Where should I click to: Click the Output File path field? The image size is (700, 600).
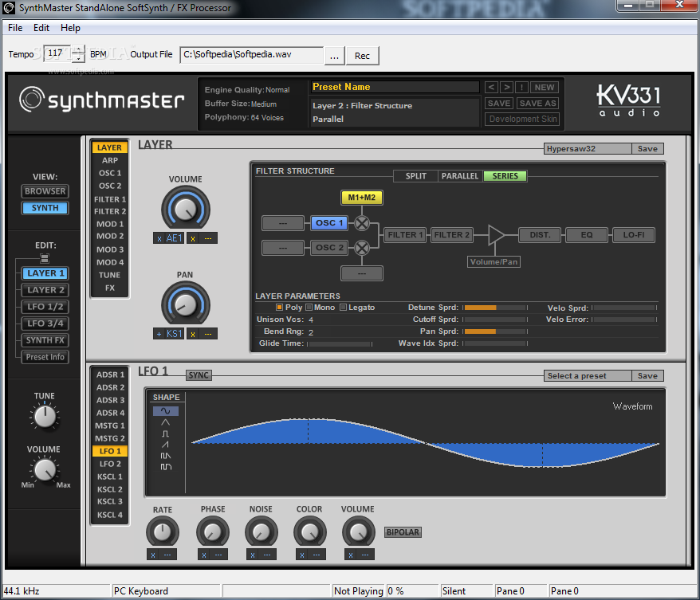point(251,55)
